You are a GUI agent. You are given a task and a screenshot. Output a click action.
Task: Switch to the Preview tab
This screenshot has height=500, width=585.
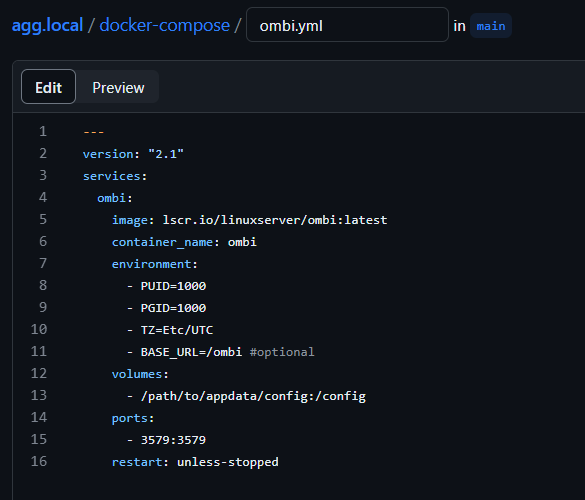(118, 88)
